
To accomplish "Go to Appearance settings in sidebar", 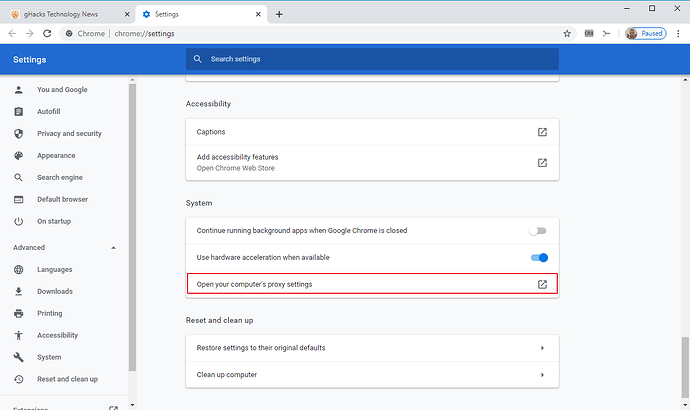I will [x=56, y=155].
